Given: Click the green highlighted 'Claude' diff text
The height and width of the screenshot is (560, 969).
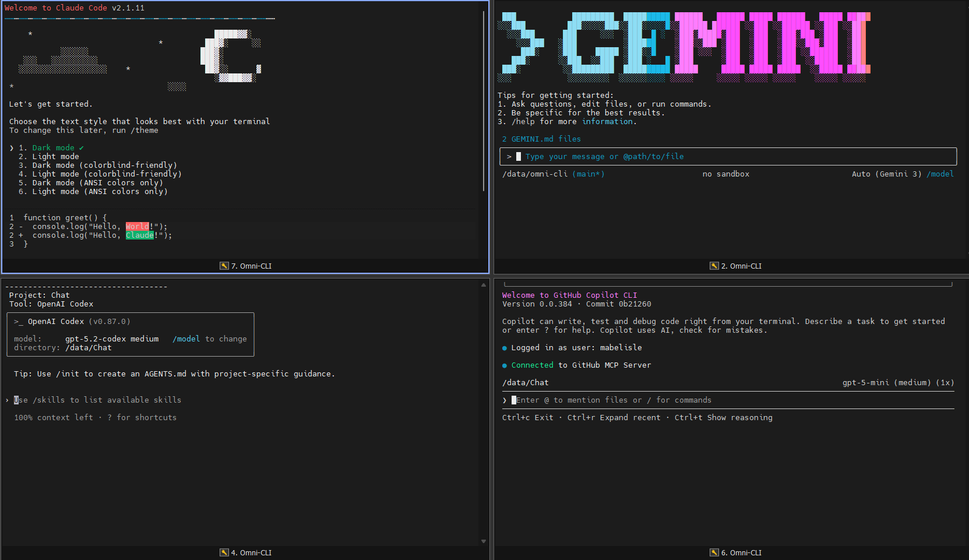Looking at the screenshot, I should (x=140, y=235).
